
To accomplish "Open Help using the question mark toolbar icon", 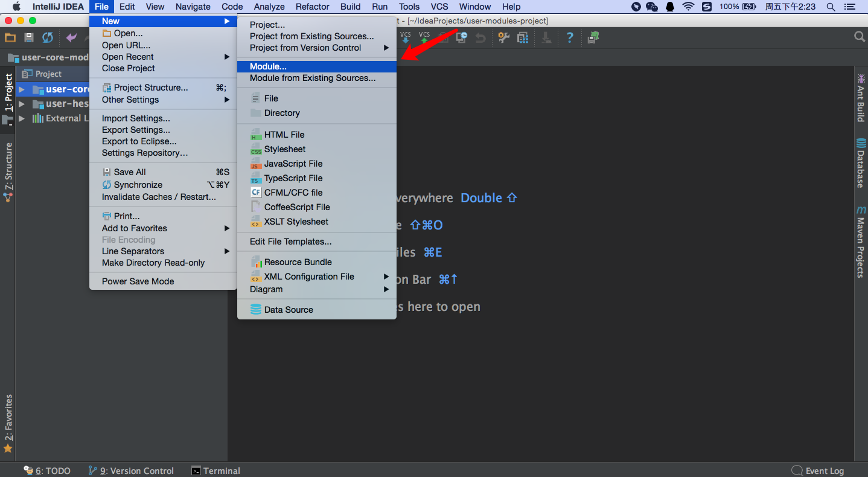I will click(x=570, y=37).
